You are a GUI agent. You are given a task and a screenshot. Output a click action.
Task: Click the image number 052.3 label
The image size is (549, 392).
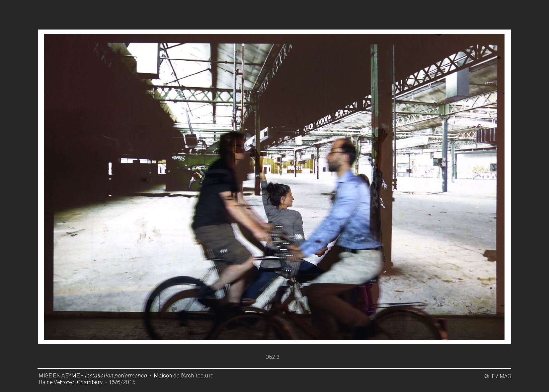(x=272, y=357)
